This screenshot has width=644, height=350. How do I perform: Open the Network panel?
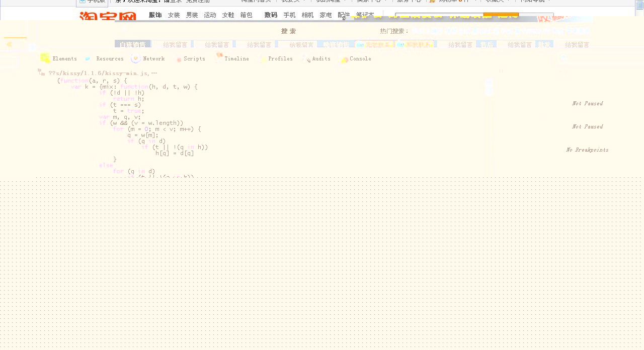tap(154, 58)
